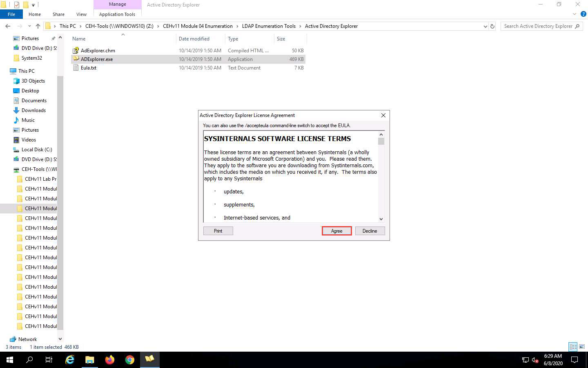Click Properties icon in Quick Access Toolbar
The image size is (588, 368).
17,5
